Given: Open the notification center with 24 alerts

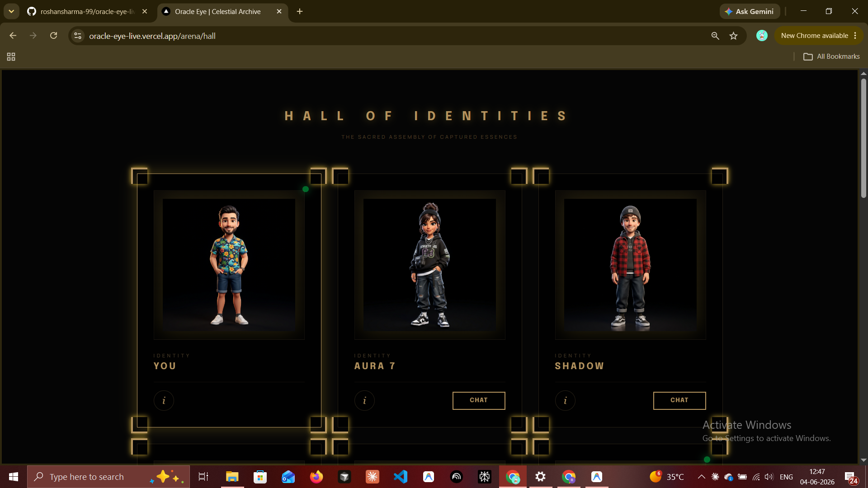Looking at the screenshot, I should (x=852, y=477).
